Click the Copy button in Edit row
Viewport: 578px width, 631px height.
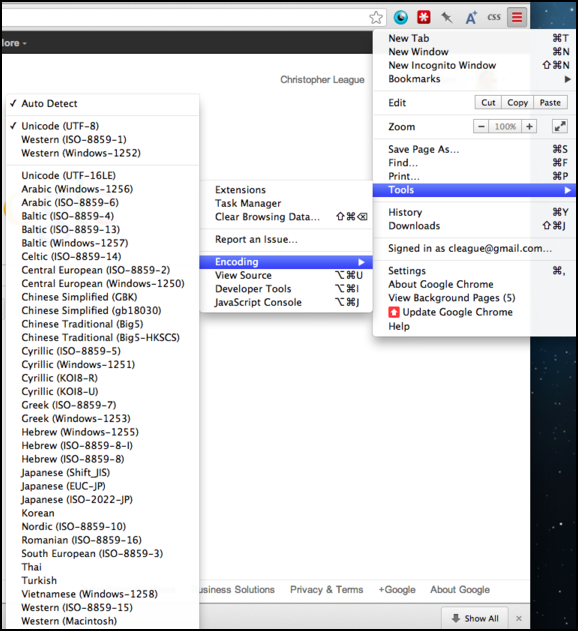[x=517, y=103]
